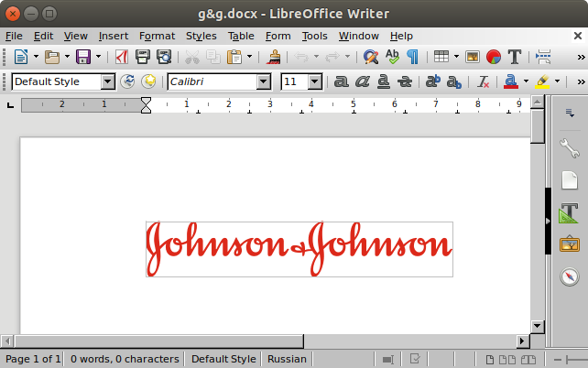588x368 pixels.
Task: Open sidebar Navigator compass panel
Action: 570,276
